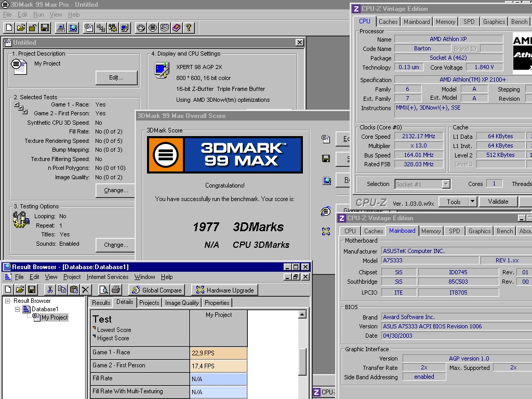
Task: Select Database1 in the result tree
Action: [x=45, y=309]
